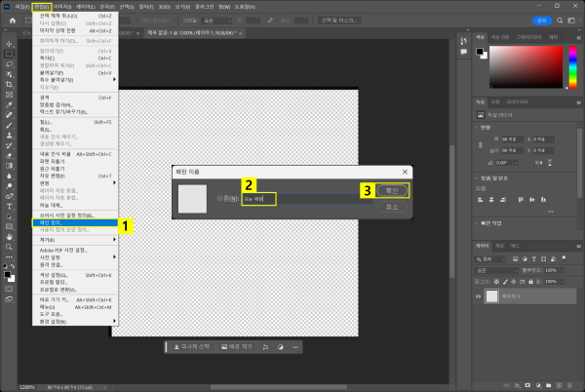This screenshot has width=585, height=392.
Task: Select the Pen tool
Action: (x=9, y=196)
